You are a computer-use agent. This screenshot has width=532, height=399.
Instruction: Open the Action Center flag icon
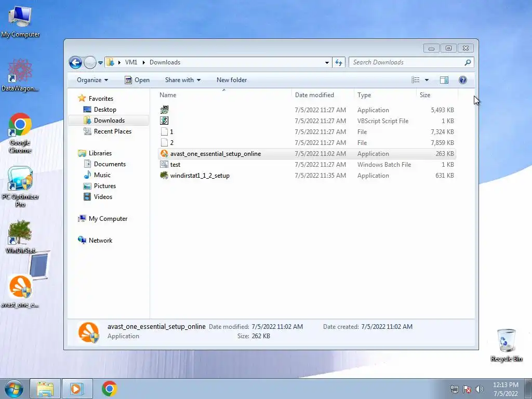point(467,389)
